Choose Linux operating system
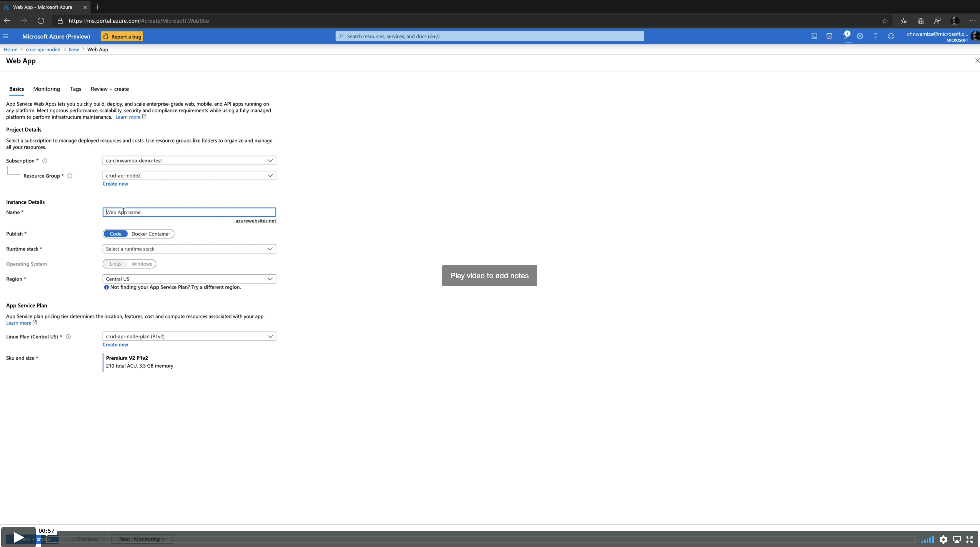 click(116, 264)
